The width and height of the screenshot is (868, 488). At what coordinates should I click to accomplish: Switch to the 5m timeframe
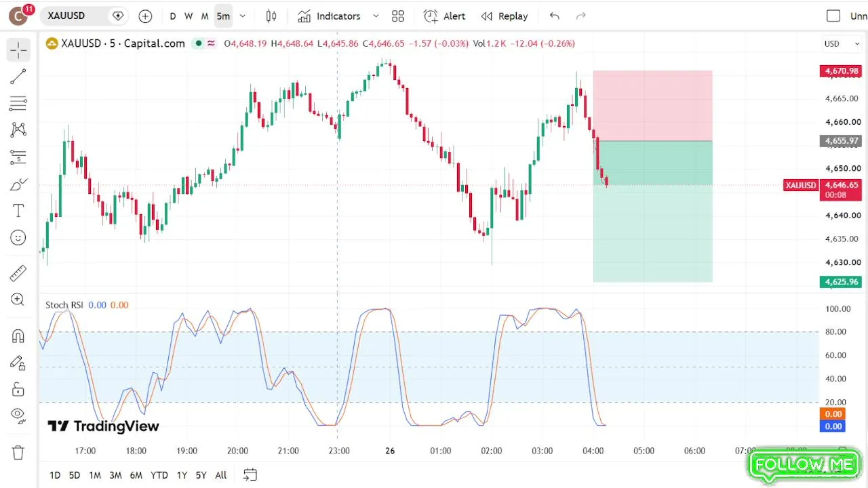223,16
